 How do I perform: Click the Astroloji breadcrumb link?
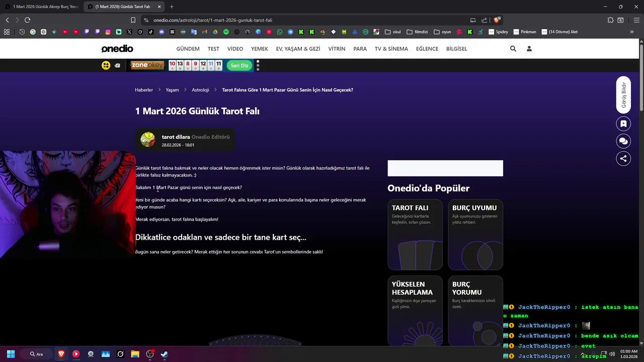200,90
